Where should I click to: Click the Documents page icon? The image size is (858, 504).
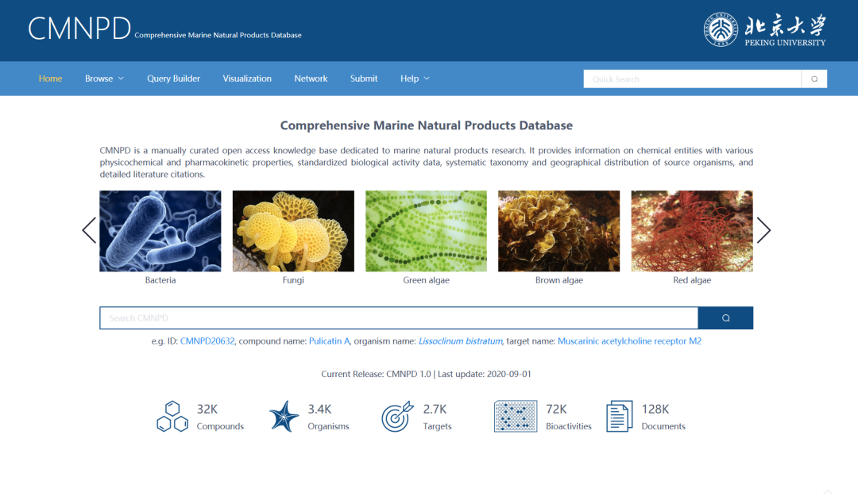[x=620, y=417]
